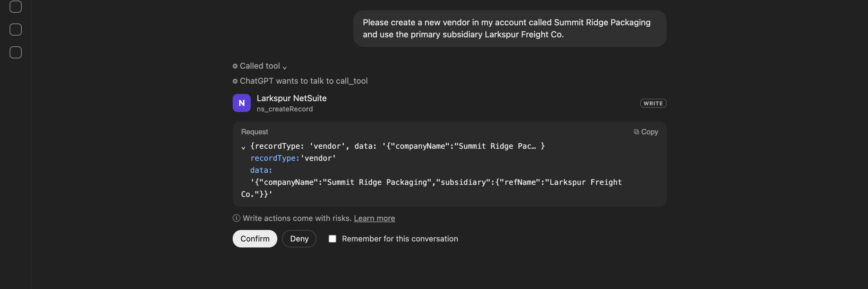Click the Larkspur NetSuite title

[x=291, y=98]
